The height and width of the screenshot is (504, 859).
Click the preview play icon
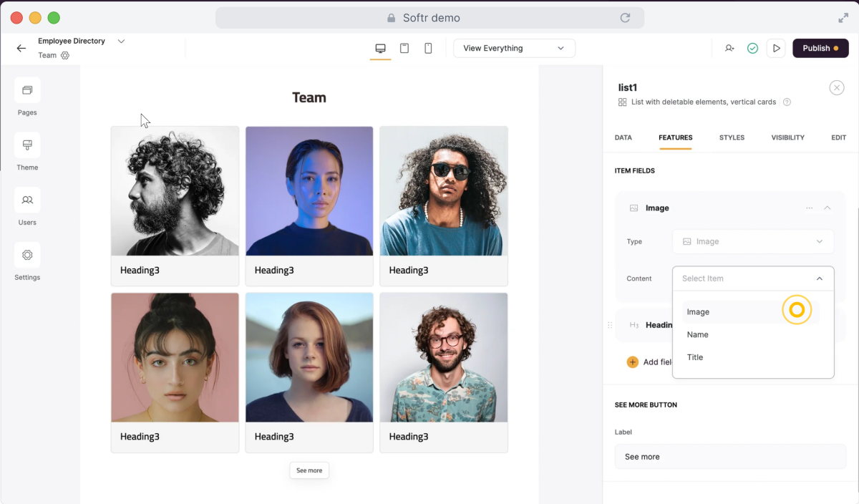[776, 48]
